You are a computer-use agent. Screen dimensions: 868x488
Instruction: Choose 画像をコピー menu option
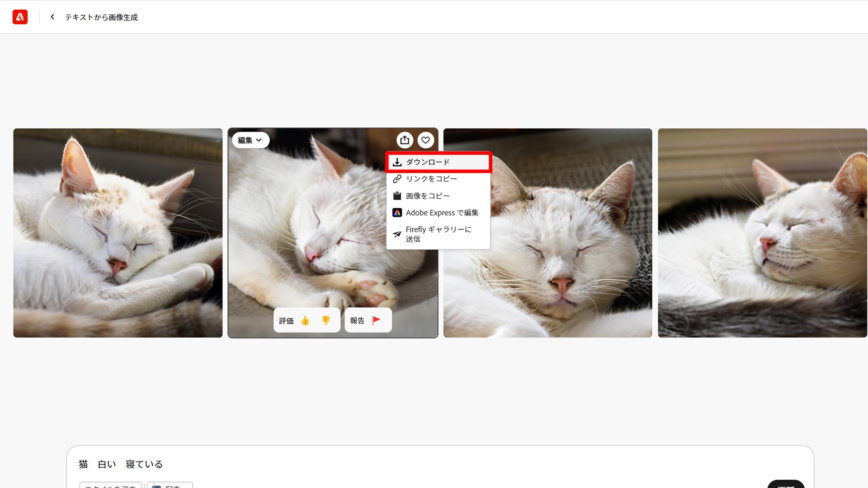pyautogui.click(x=427, y=196)
